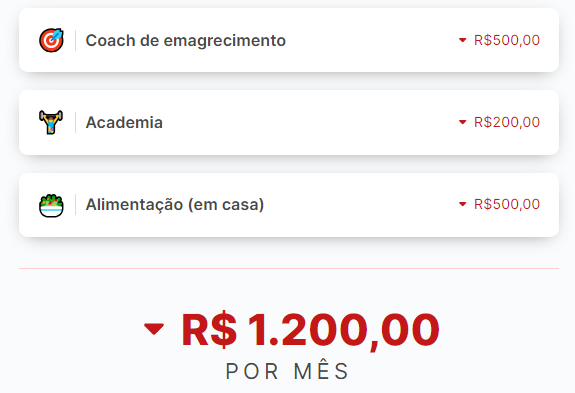Click the R$500,00 amount for Alimentação
The width and height of the screenshot is (575, 393).
[507, 204]
